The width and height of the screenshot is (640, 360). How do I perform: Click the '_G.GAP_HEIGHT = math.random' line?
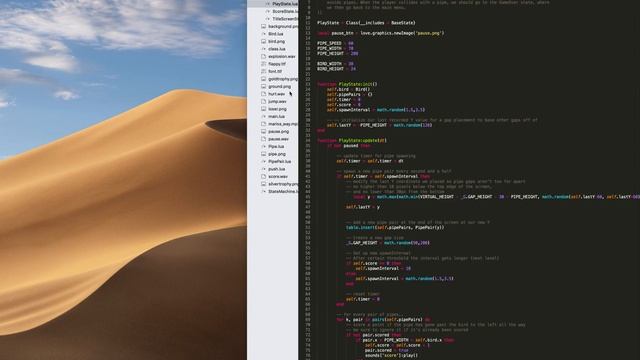[387, 243]
